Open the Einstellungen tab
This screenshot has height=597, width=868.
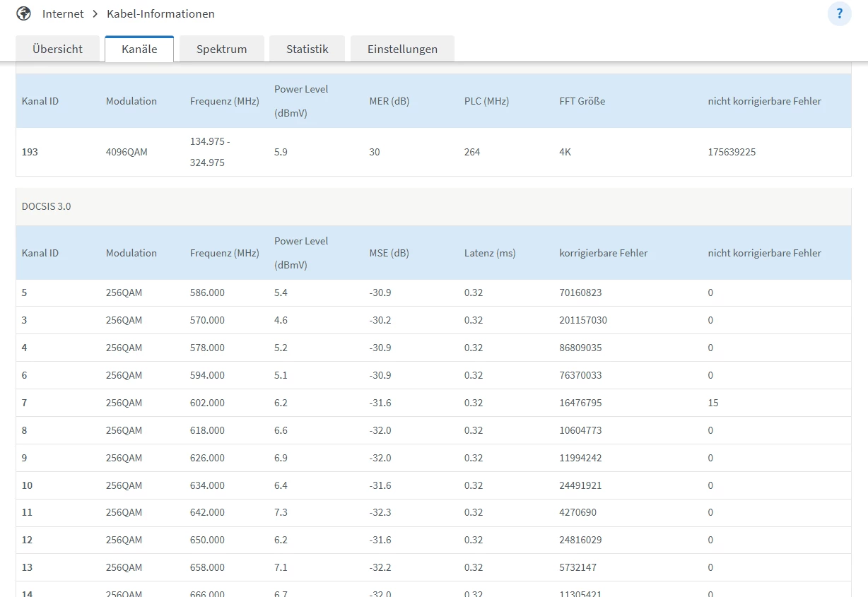click(x=402, y=49)
